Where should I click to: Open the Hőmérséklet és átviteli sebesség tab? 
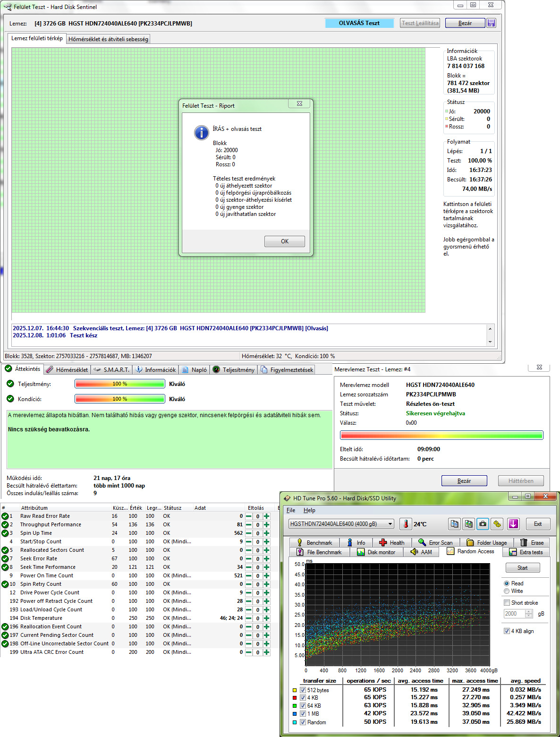click(108, 39)
